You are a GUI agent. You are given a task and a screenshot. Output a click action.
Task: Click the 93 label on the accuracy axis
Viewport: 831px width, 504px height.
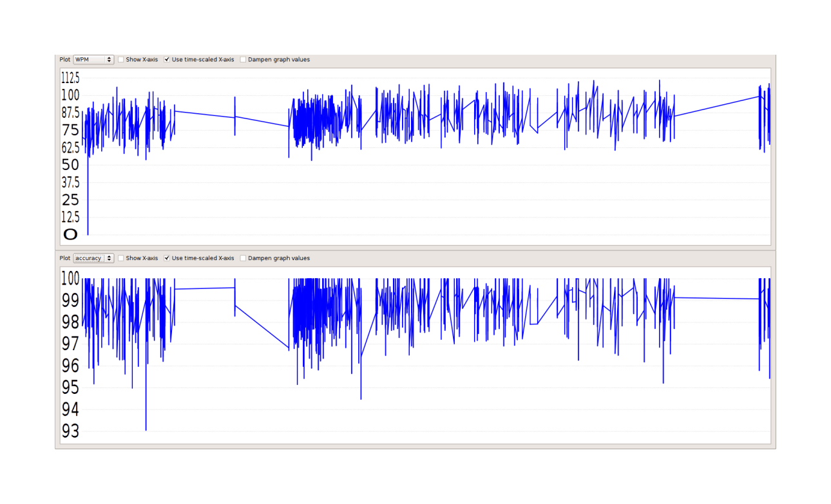click(70, 431)
